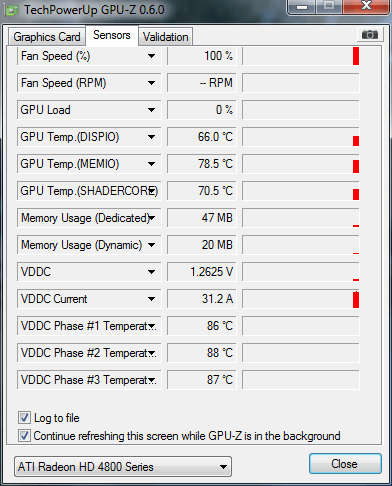392x486 pixels.
Task: Open VDDC Phase #2 Temperature dropdown
Action: [151, 353]
